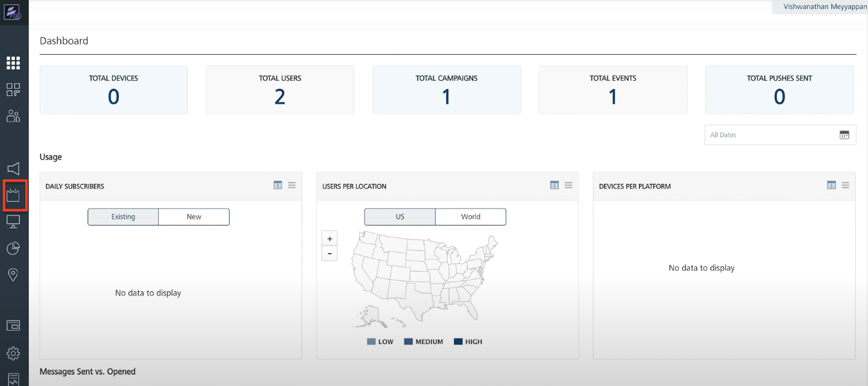Select the Existing subscribers toggle
This screenshot has height=386, width=868.
(123, 217)
